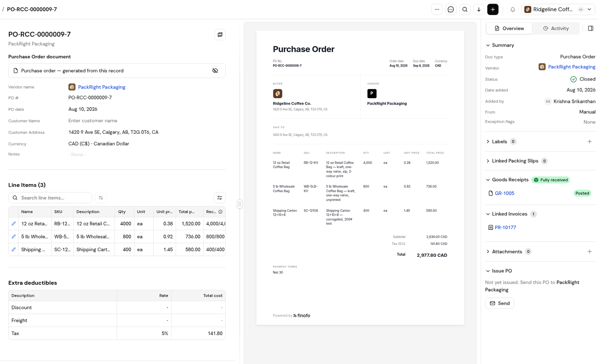Image resolution: width=598 pixels, height=364 pixels.
Task: Click the Enter customer name field
Action: click(x=93, y=121)
